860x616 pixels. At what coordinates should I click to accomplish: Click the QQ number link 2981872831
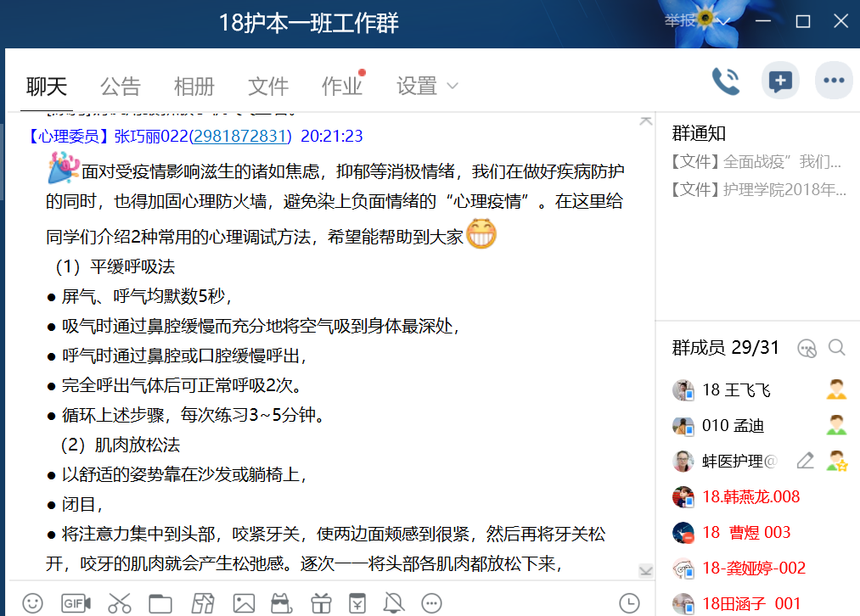tap(240, 136)
